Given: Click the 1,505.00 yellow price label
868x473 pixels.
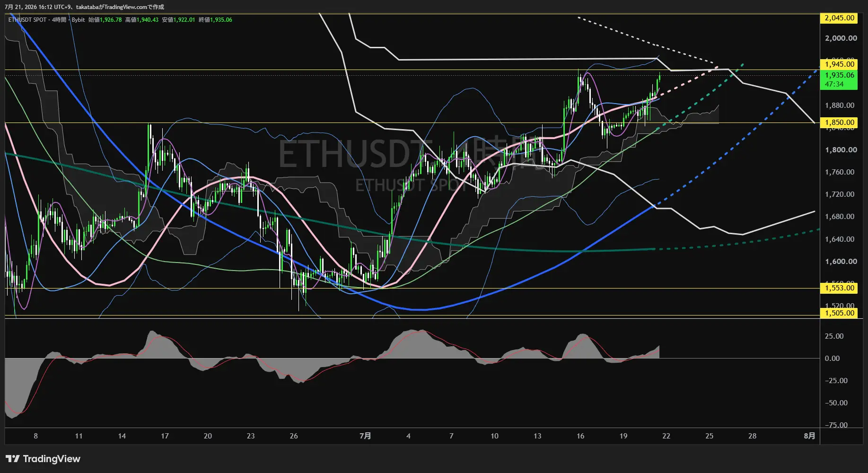Looking at the screenshot, I should pyautogui.click(x=839, y=313).
